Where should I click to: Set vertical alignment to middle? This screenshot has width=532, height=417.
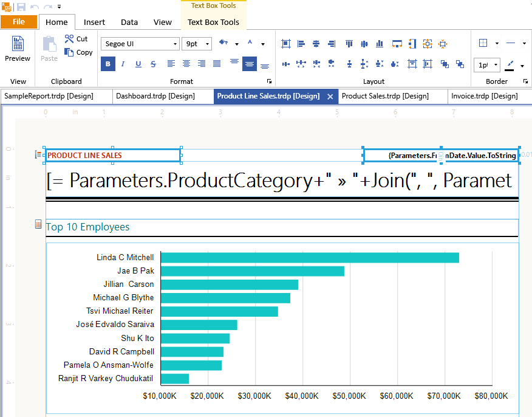(x=250, y=64)
